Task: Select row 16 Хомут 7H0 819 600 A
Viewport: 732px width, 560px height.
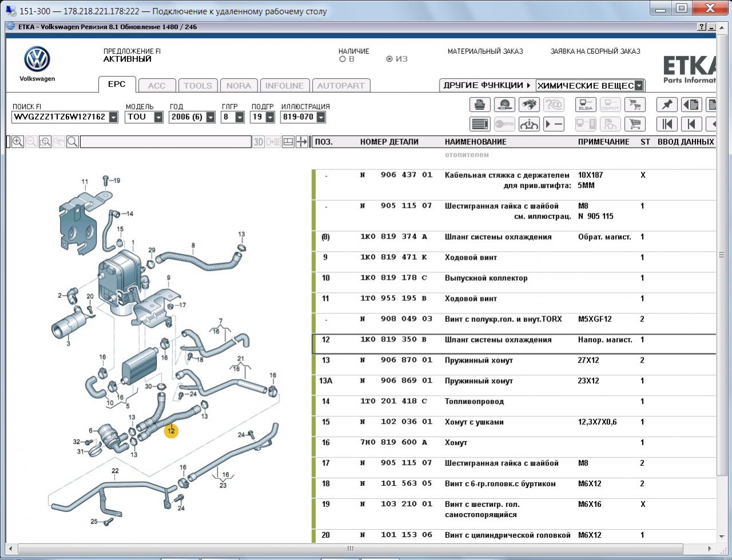Action: pos(514,447)
